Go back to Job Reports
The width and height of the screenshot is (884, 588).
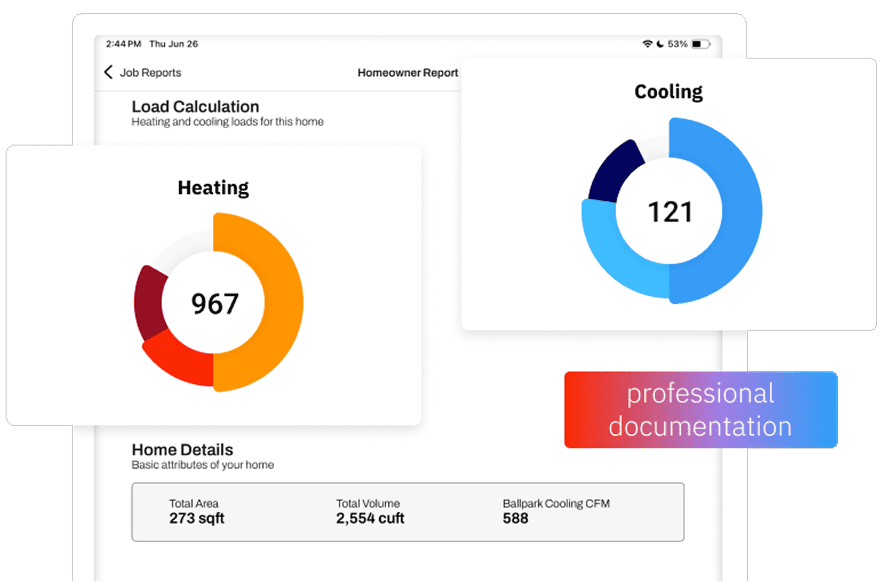tap(150, 72)
